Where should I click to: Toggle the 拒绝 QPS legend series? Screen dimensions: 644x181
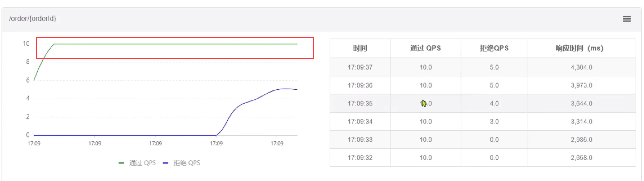click(x=187, y=163)
